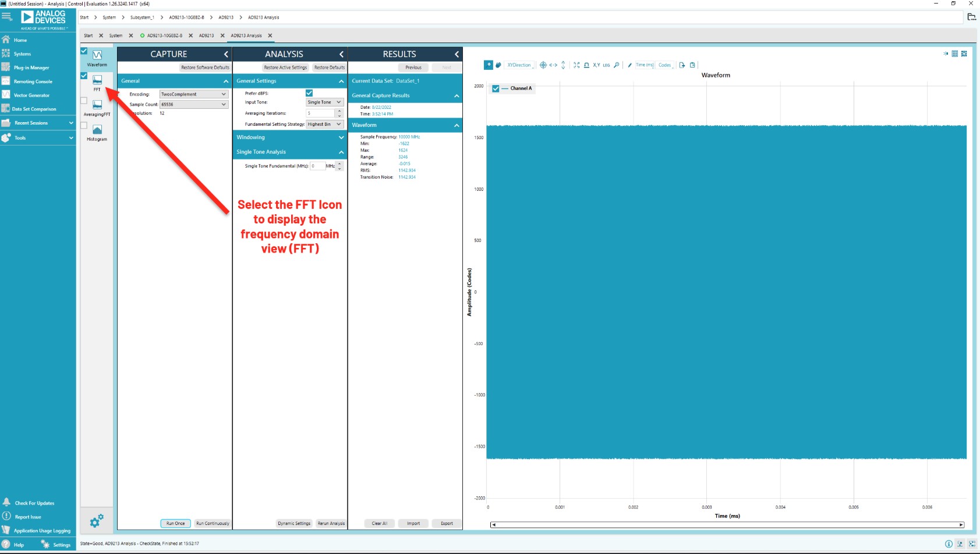980x554 pixels.
Task: Select the AveragingFFT analysis icon
Action: [x=97, y=106]
